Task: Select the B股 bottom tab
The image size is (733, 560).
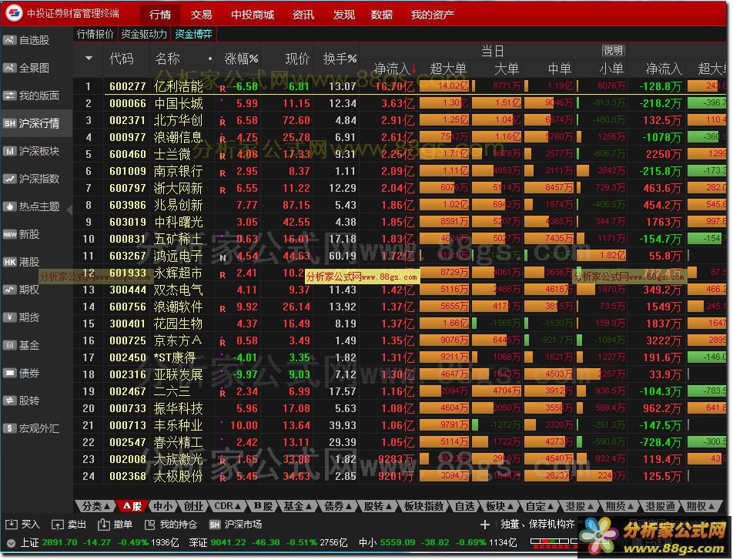Action: coord(263,506)
